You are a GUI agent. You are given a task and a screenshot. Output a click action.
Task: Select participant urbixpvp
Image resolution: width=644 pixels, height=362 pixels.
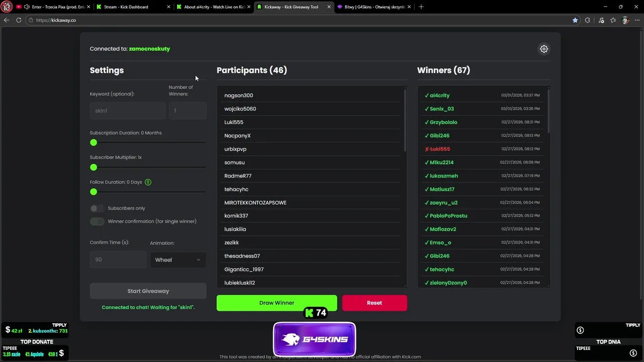pyautogui.click(x=310, y=149)
